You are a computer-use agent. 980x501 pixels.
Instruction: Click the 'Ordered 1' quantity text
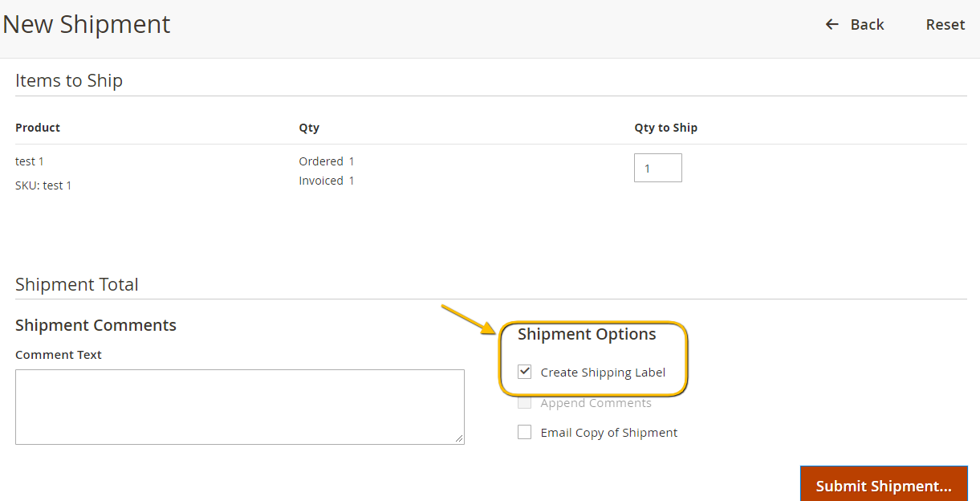coord(327,161)
